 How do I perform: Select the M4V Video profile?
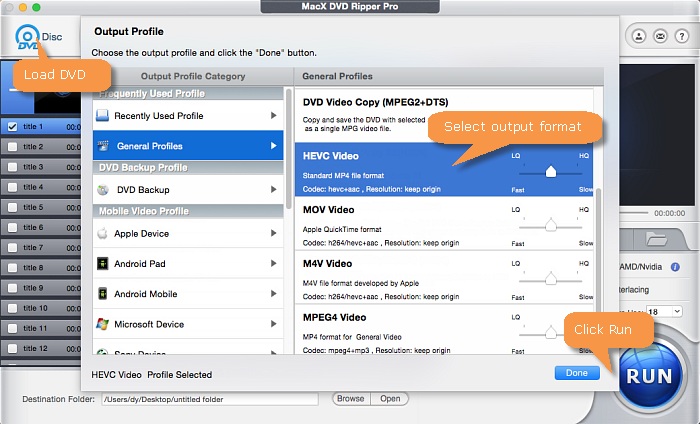444,277
